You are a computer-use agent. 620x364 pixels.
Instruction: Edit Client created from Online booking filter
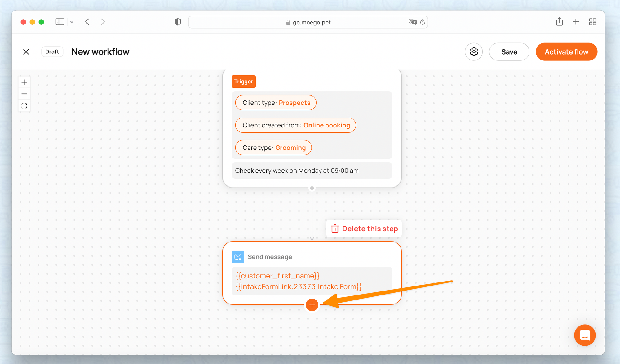(295, 125)
